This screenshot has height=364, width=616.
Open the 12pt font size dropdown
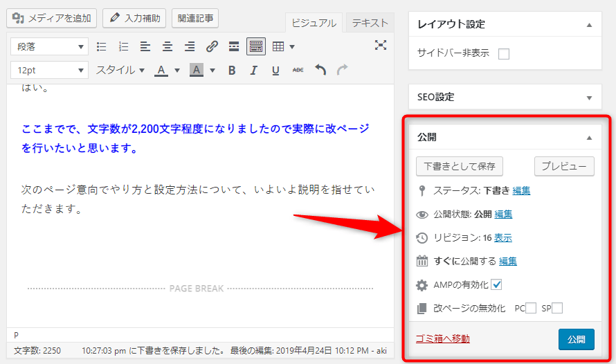click(x=49, y=71)
